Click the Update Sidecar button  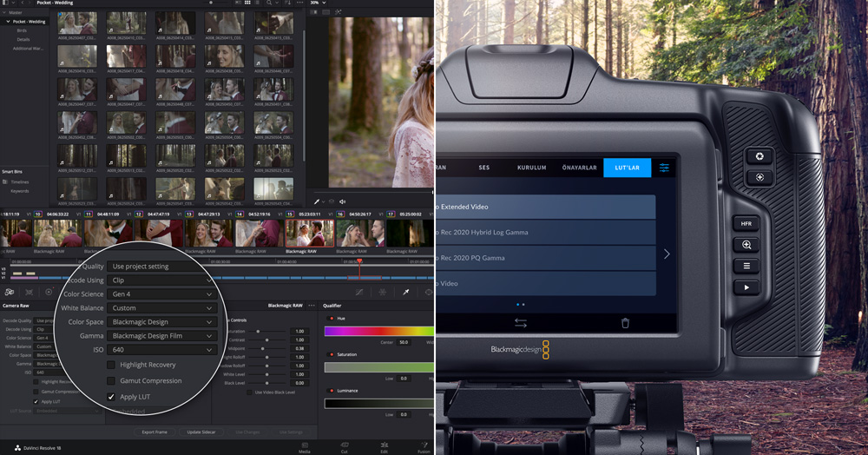click(x=200, y=432)
